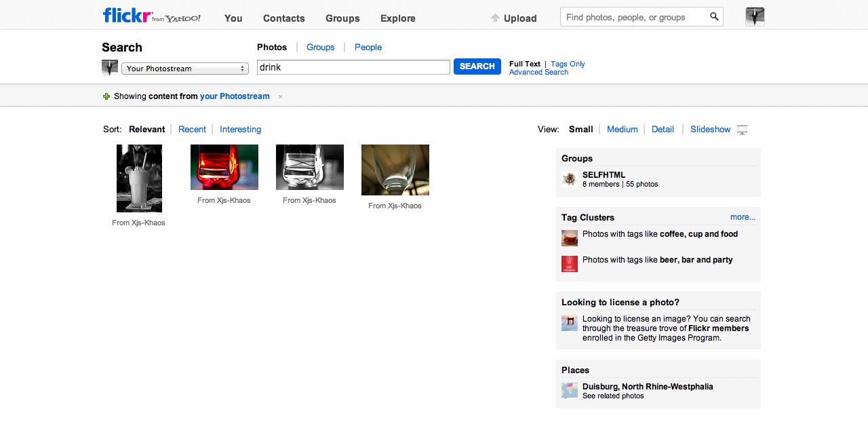The height and width of the screenshot is (439, 868).
Task: Click the SELFHTML group icon
Action: (570, 179)
